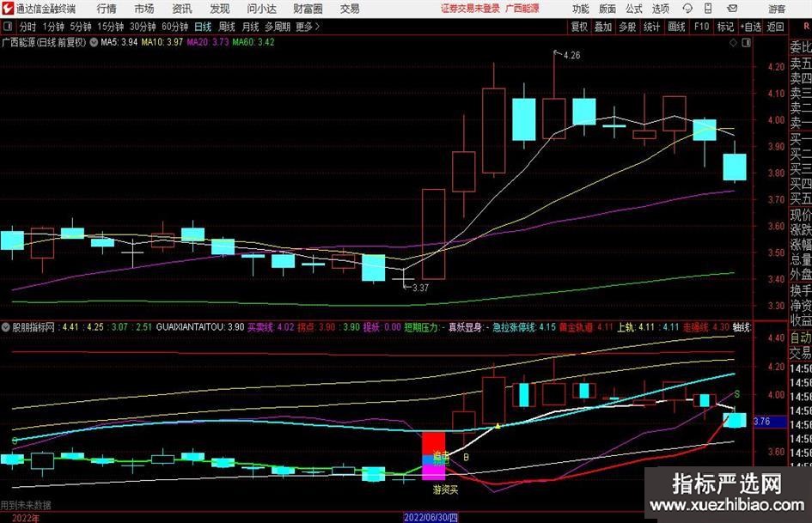Viewport: 812px width, 523px height.
Task: Click the MA20: 3.73 value
Action: tap(208, 42)
